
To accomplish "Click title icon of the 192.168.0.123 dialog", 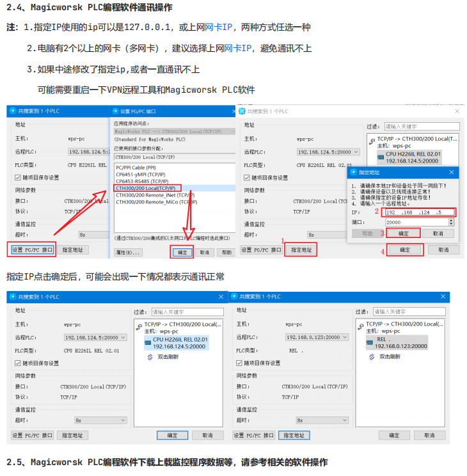I will point(234,296).
